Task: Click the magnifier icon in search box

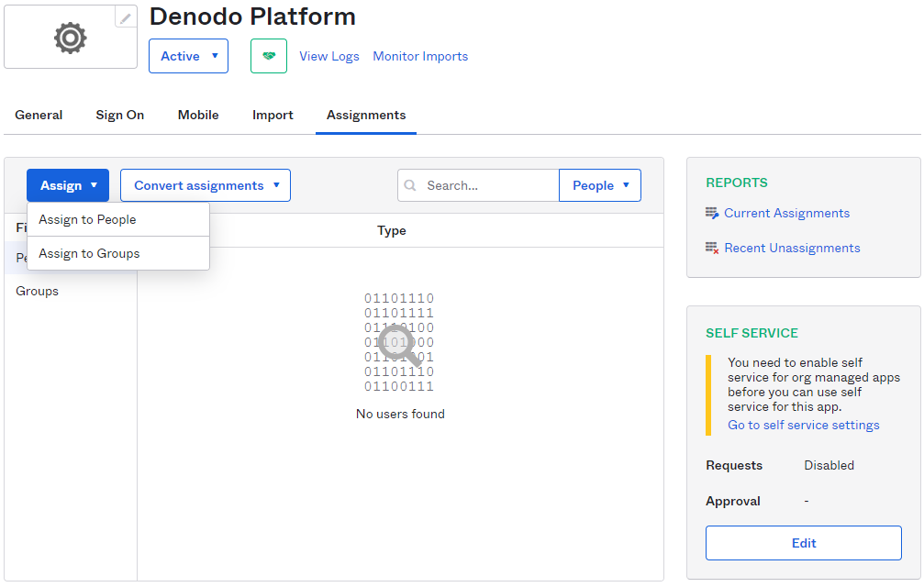Action: click(x=410, y=185)
